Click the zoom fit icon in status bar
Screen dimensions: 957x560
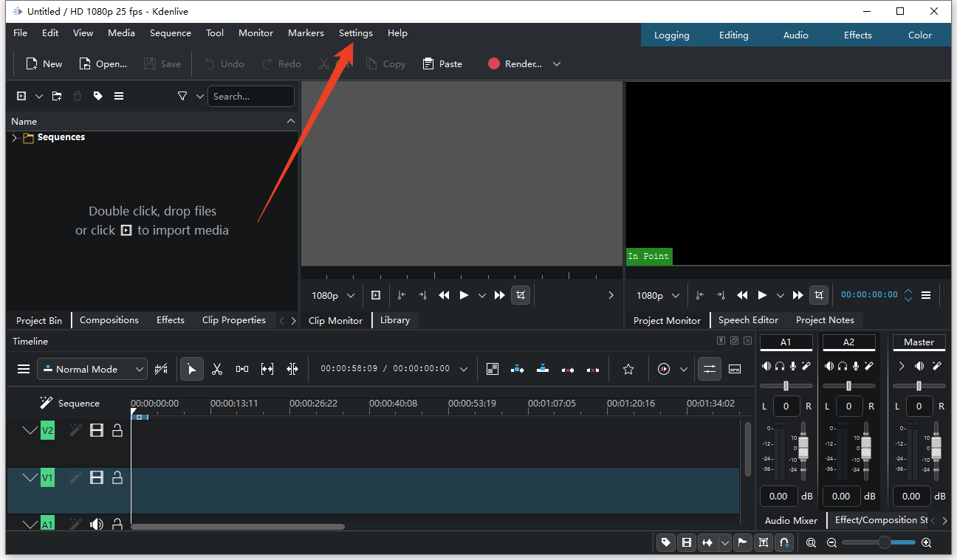point(811,543)
